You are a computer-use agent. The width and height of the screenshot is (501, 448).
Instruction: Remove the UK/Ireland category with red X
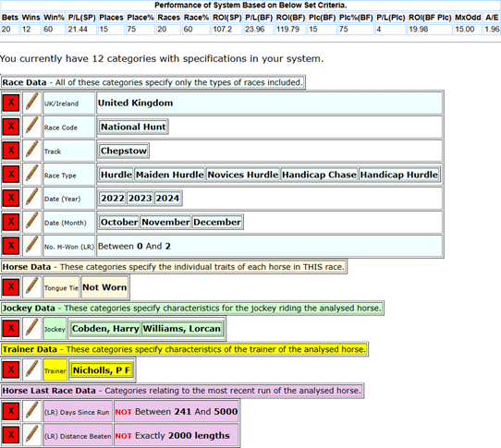click(11, 103)
